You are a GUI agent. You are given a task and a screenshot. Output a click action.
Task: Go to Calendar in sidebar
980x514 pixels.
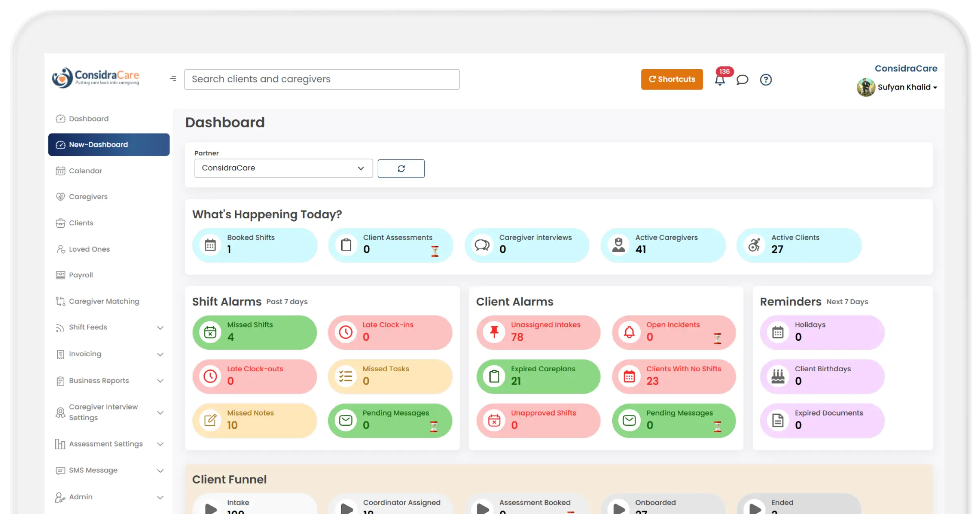(x=86, y=171)
